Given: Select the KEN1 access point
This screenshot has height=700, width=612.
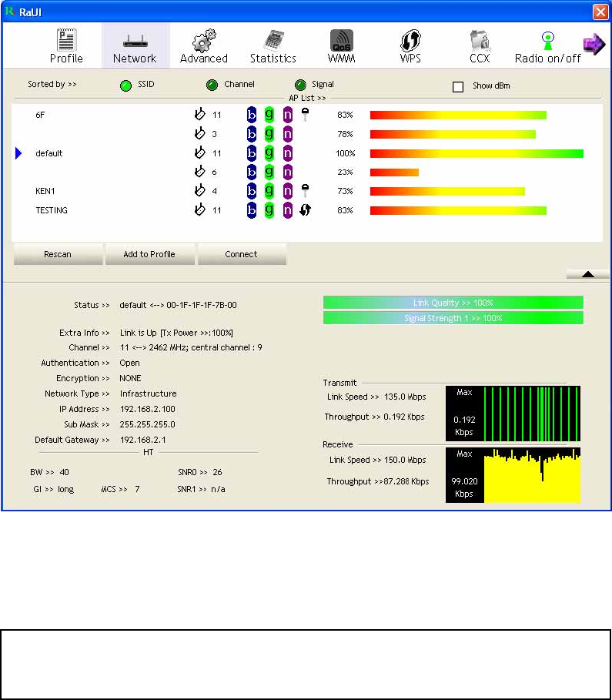Looking at the screenshot, I should pyautogui.click(x=307, y=191).
